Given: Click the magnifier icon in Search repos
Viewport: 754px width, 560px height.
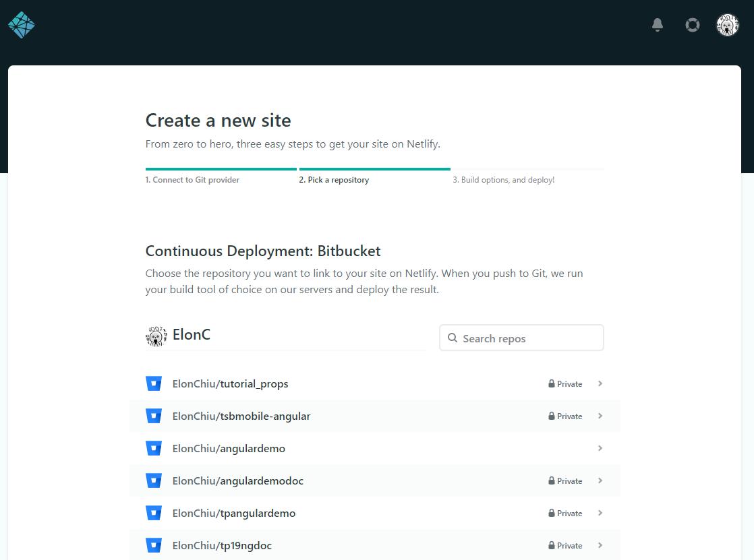Looking at the screenshot, I should [453, 338].
